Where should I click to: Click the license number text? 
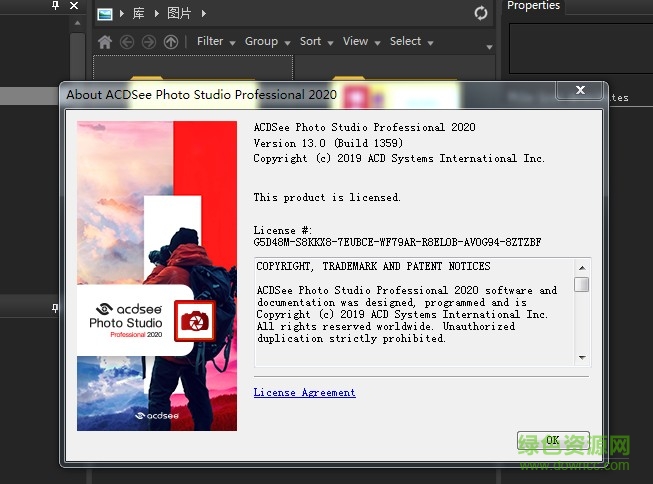pos(397,242)
